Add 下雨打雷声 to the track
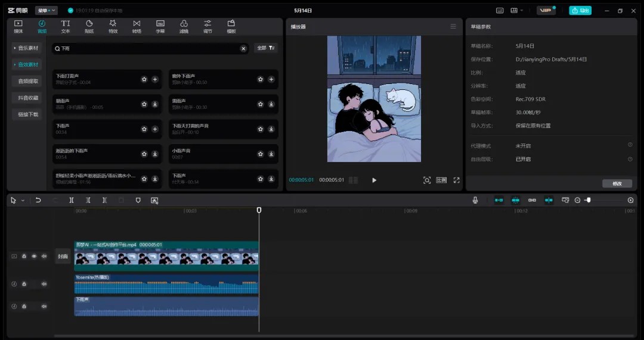 pyautogui.click(x=155, y=79)
